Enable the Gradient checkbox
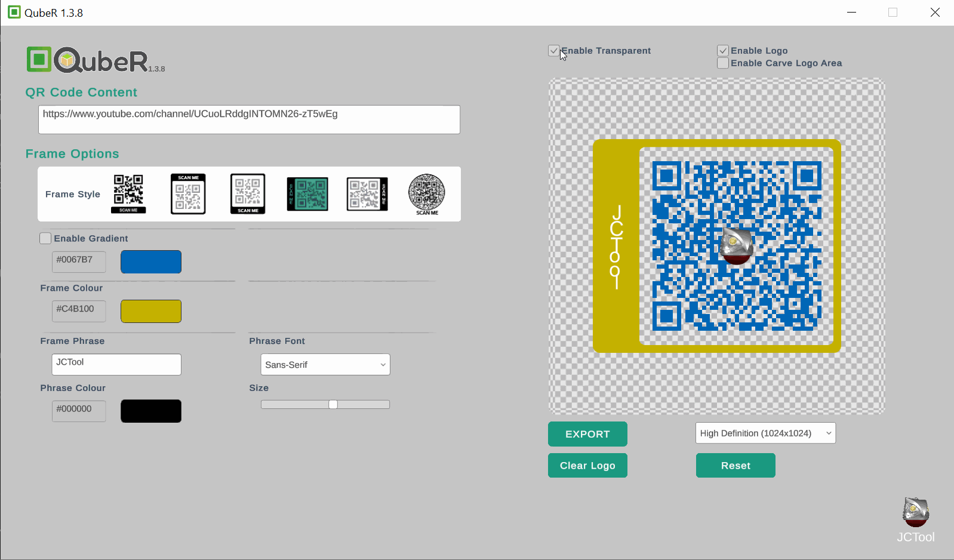 coord(45,238)
